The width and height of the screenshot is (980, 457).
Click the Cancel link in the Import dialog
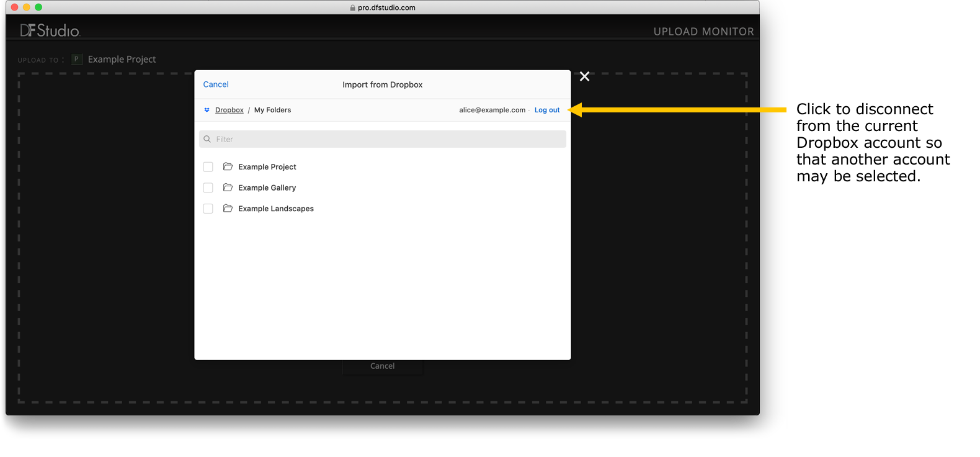click(216, 84)
